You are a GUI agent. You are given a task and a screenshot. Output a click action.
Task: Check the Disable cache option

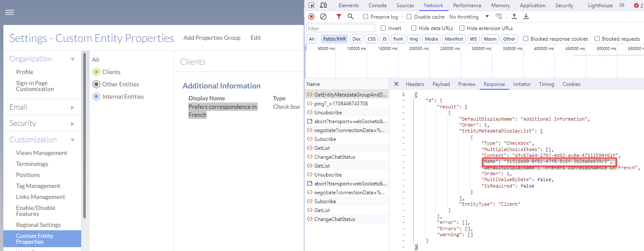pyautogui.click(x=409, y=17)
